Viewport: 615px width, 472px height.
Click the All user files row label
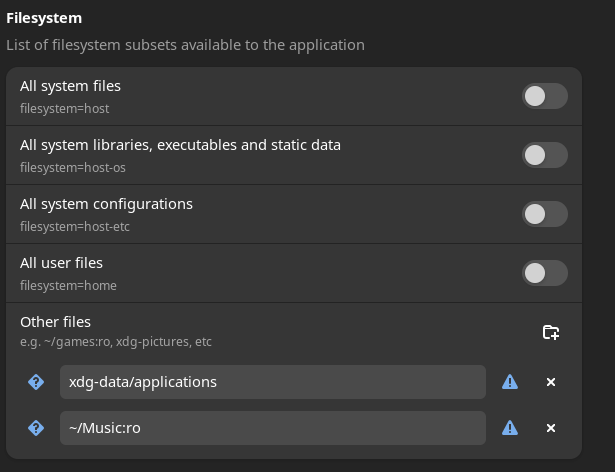(61, 263)
